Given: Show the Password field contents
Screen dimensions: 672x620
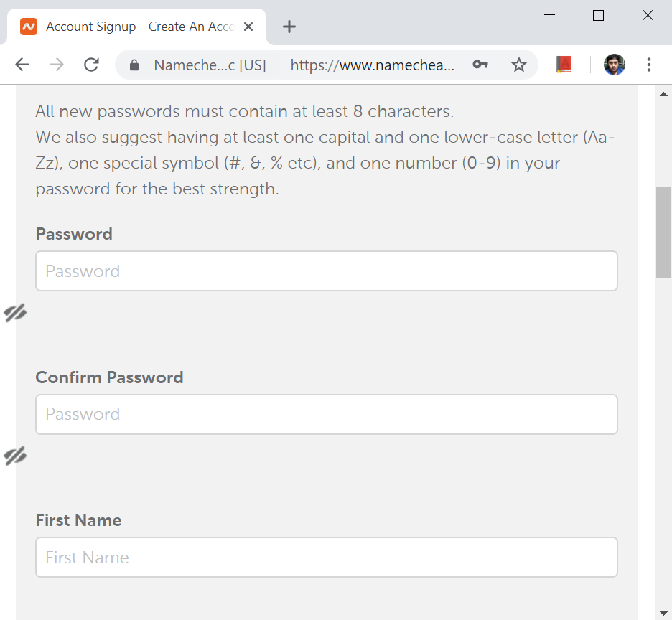Looking at the screenshot, I should pos(15,312).
